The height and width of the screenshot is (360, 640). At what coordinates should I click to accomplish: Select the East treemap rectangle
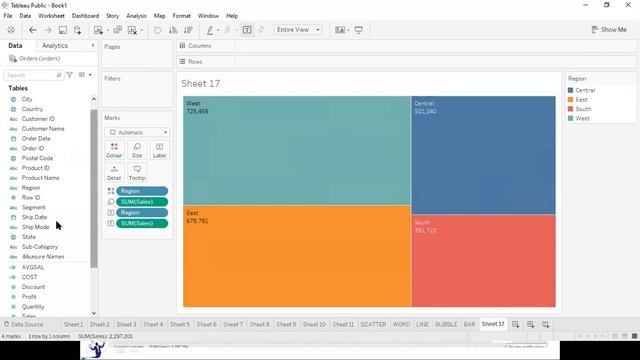click(x=297, y=256)
